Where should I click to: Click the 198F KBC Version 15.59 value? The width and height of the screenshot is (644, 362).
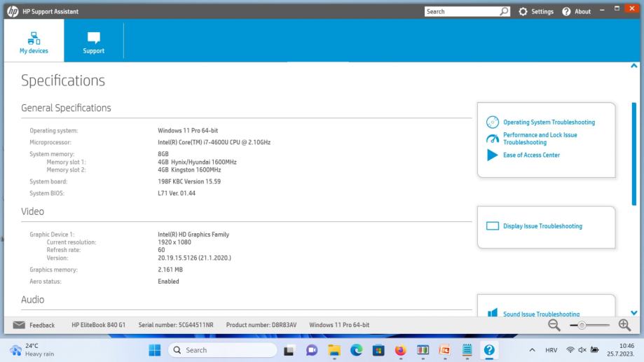coord(189,181)
